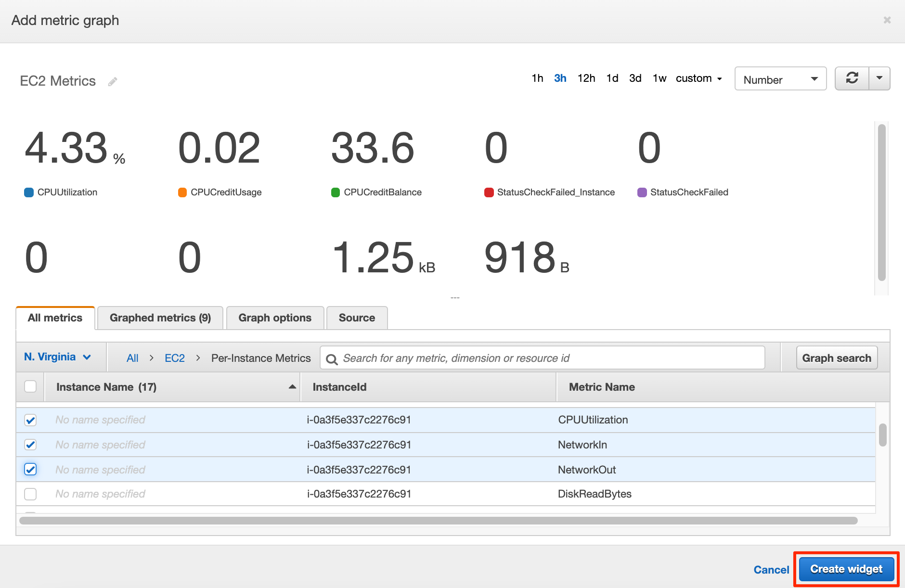
Task: Click the Create widget button
Action: [846, 569]
